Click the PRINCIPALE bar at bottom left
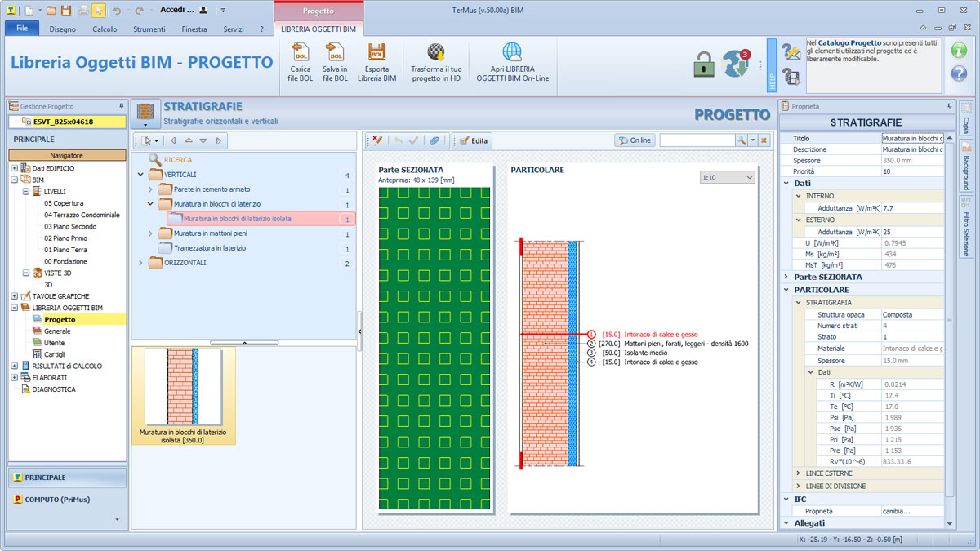The height and width of the screenshot is (551, 980). click(67, 477)
